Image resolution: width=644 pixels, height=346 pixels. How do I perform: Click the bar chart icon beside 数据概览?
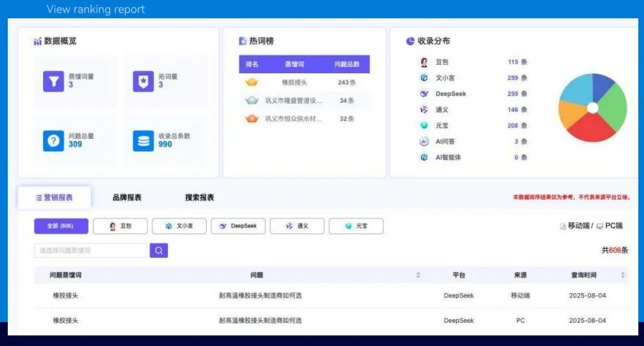(x=37, y=41)
